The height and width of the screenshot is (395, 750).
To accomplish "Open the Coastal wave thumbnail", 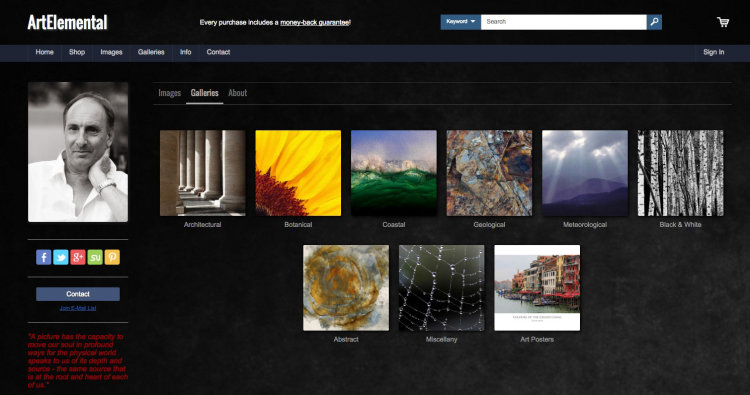I will 394,173.
